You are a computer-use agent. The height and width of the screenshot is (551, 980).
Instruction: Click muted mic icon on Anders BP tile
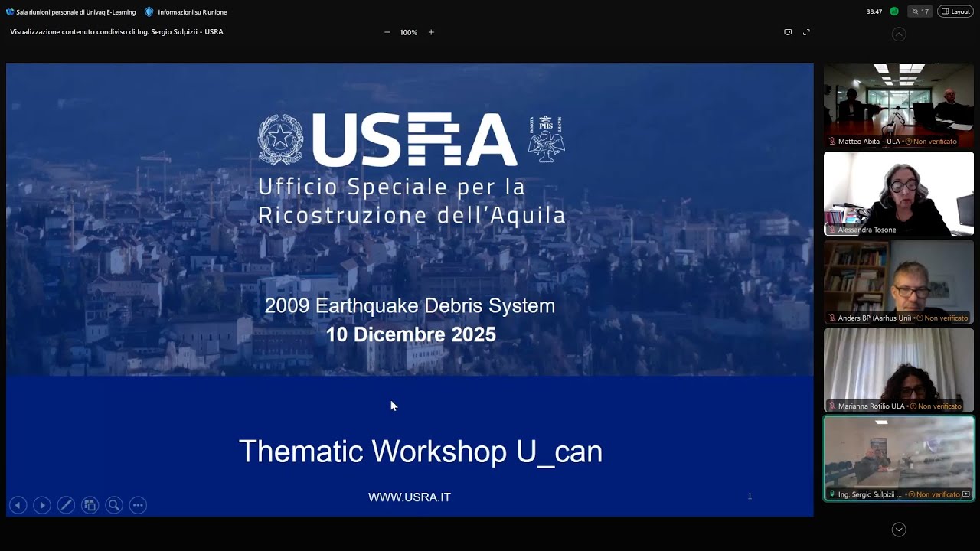point(832,318)
